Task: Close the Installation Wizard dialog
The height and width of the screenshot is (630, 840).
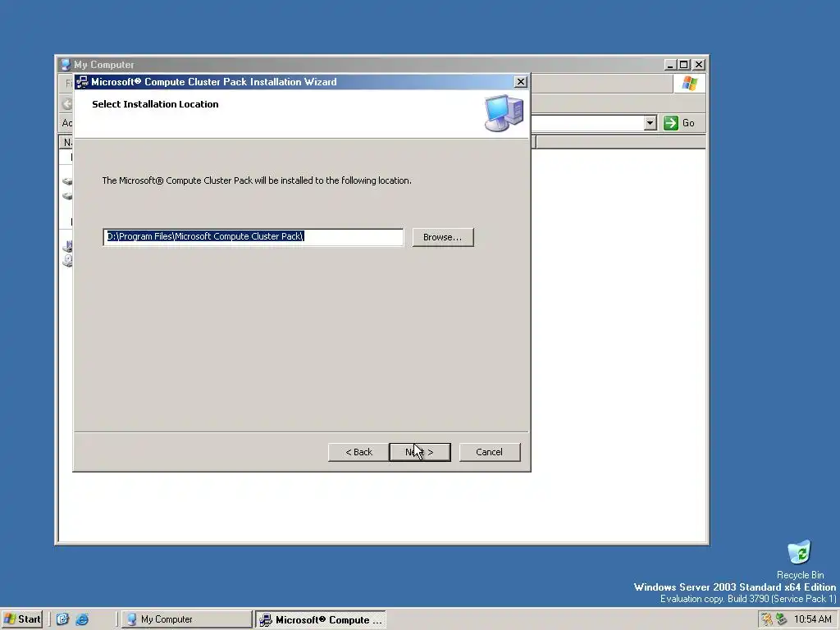Action: pos(520,81)
